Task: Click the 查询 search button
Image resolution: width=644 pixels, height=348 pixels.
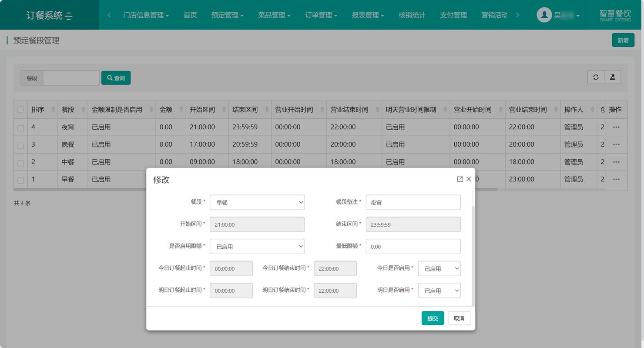Action: pyautogui.click(x=116, y=78)
